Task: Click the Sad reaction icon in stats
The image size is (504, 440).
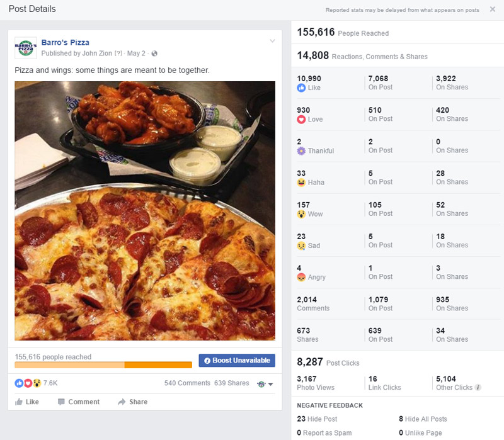Action: 301,245
